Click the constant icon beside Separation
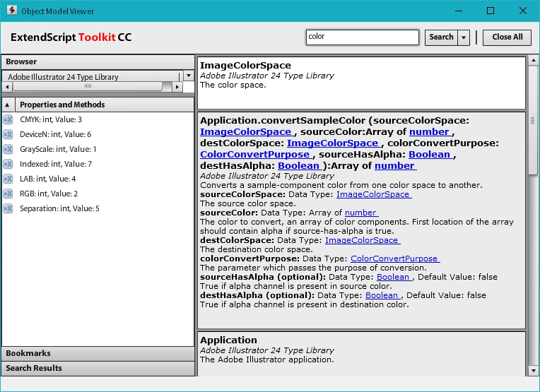 click(x=8, y=208)
